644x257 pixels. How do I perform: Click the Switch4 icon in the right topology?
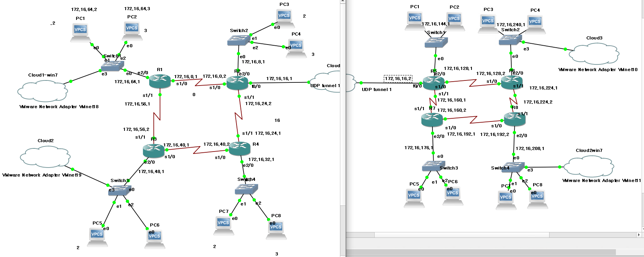tap(513, 168)
